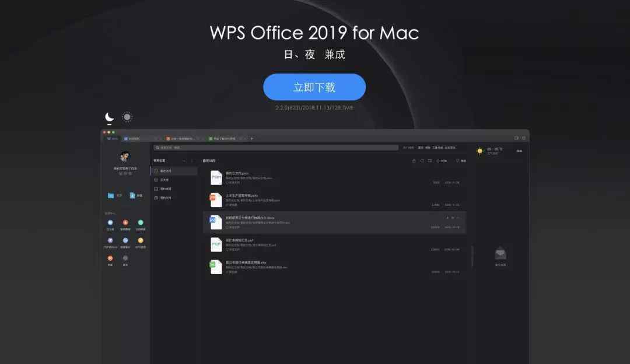Open the first file with the gray-labelled icon
Image resolution: width=630 pixels, height=364 pixels.
click(x=334, y=177)
